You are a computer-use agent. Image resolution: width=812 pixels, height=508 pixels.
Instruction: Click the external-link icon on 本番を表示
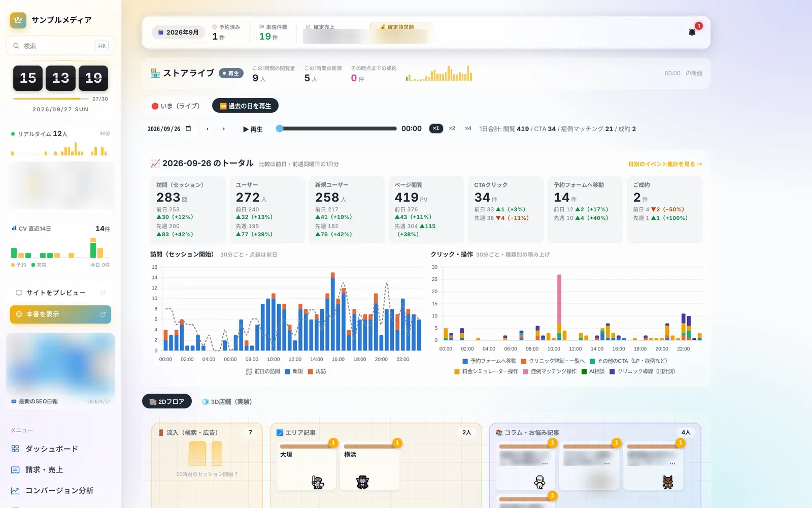click(x=103, y=314)
